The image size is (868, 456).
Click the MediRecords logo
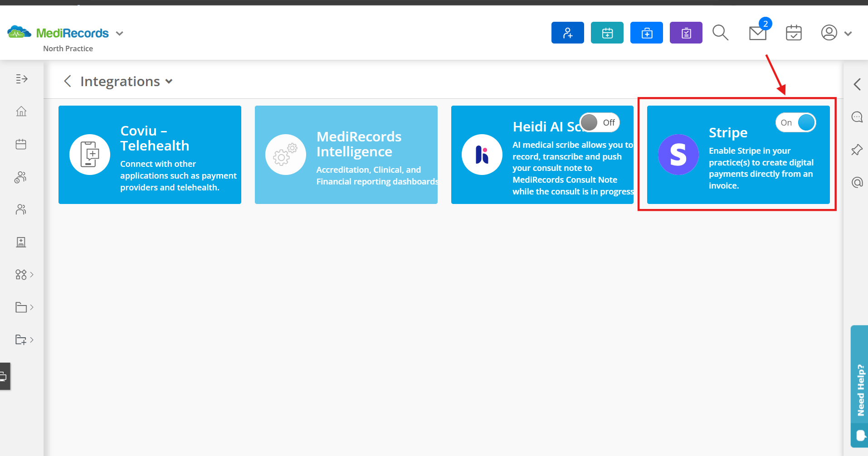[58, 33]
